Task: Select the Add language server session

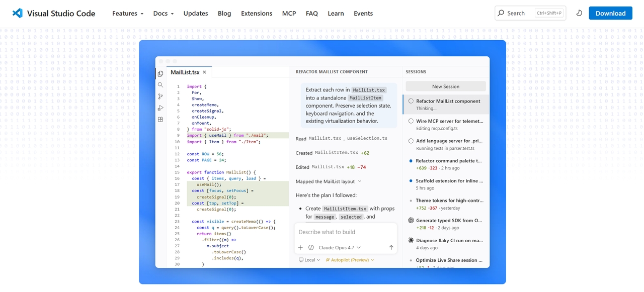Action: [446, 145]
